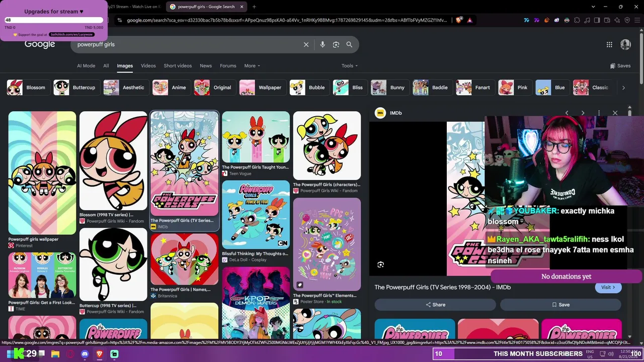
Task: Open the Brave Wallet icon
Action: point(607,20)
